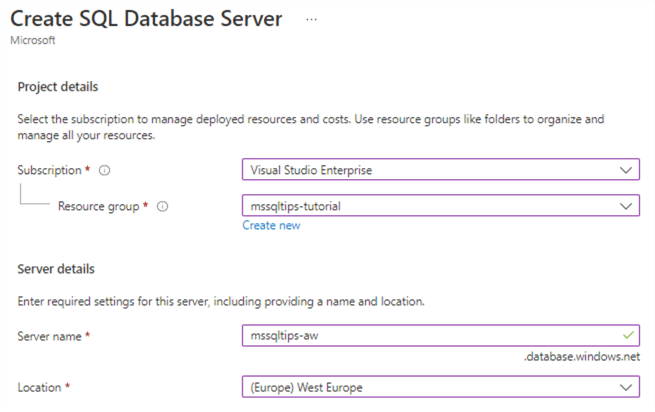Expand the Location dropdown arrow
This screenshot has width=655, height=412.
point(626,387)
